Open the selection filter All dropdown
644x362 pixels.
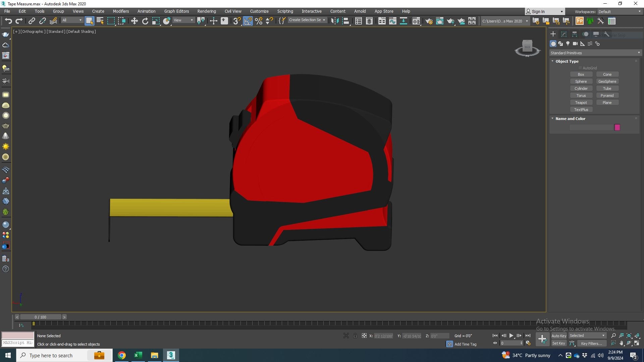pos(72,20)
